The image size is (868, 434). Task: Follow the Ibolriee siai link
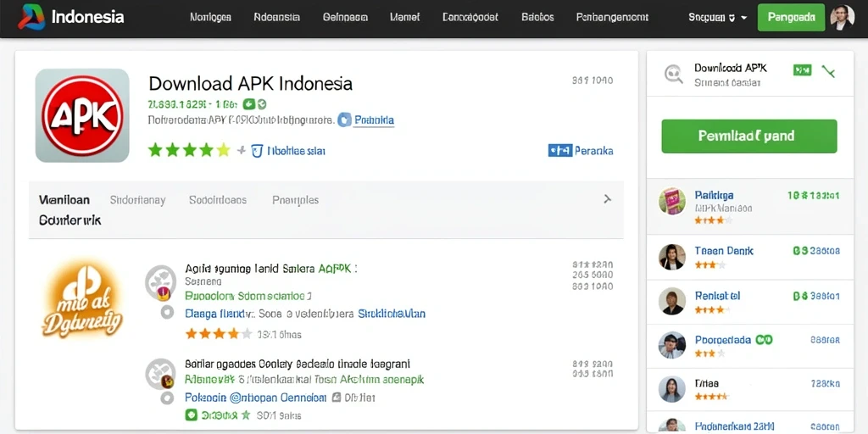click(296, 151)
